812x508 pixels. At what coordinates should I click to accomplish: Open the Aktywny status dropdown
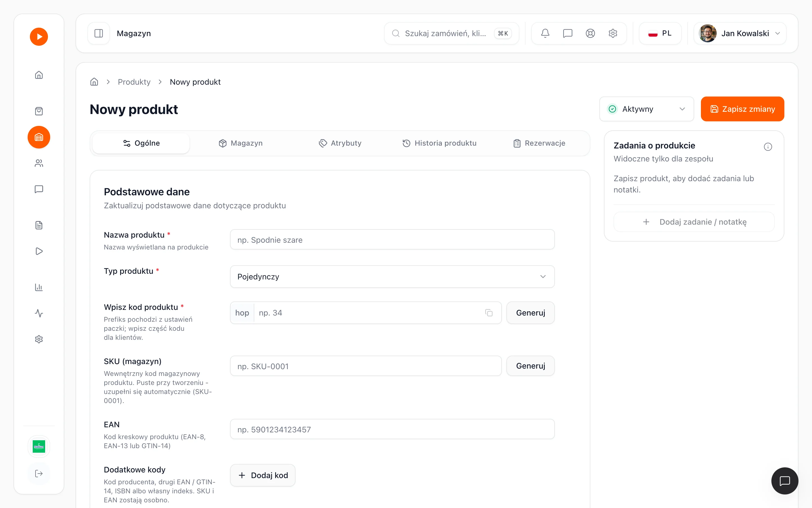[x=646, y=109]
